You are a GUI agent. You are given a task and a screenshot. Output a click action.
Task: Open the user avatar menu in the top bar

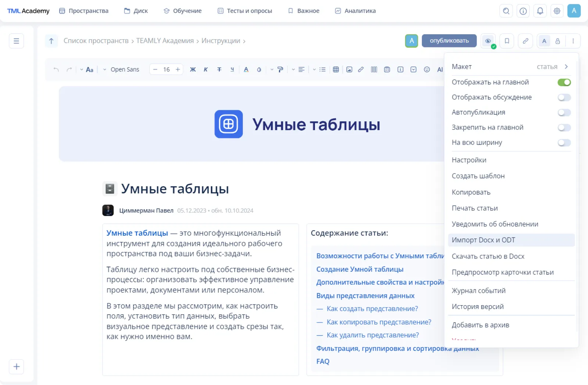pos(574,11)
